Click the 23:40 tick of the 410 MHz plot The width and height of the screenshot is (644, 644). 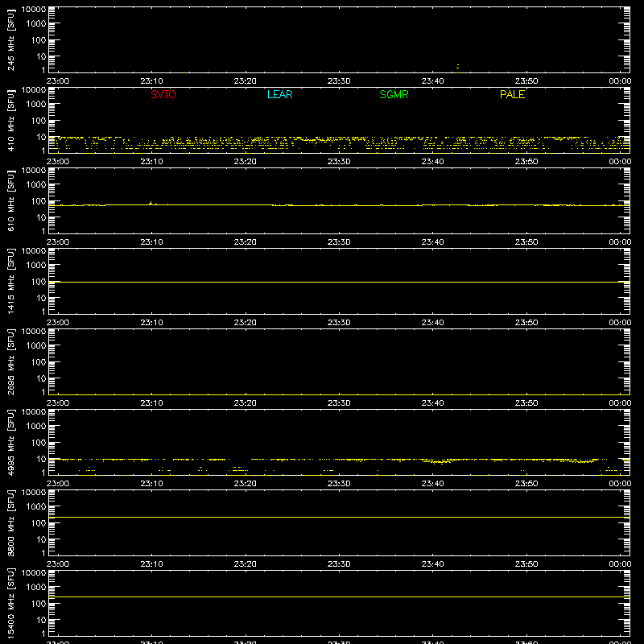pyautogui.click(x=432, y=162)
